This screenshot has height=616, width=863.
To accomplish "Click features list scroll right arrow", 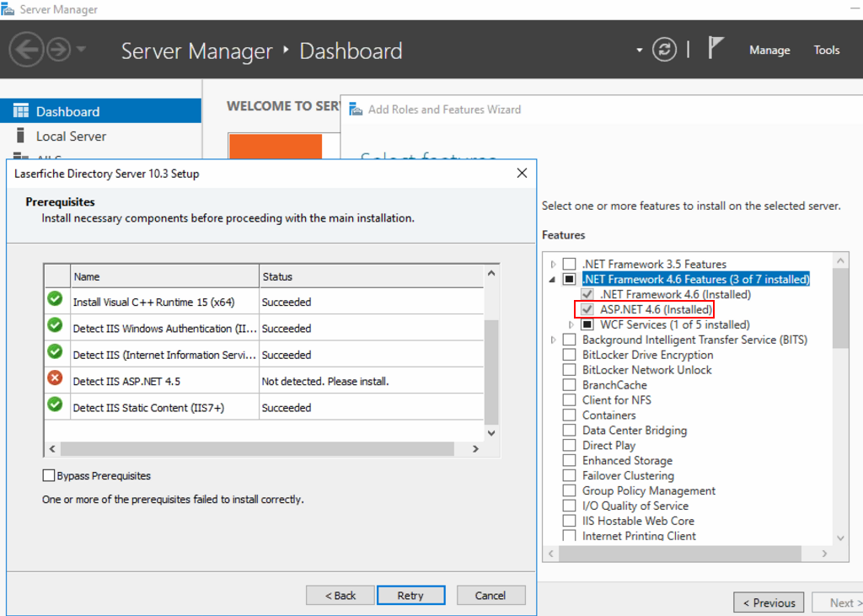I will [x=824, y=554].
